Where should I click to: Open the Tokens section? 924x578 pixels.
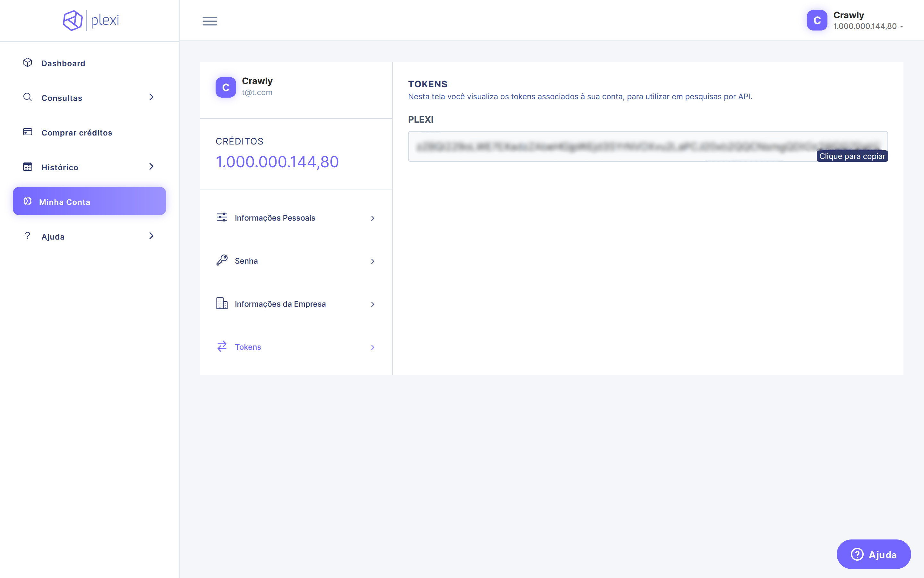click(296, 347)
